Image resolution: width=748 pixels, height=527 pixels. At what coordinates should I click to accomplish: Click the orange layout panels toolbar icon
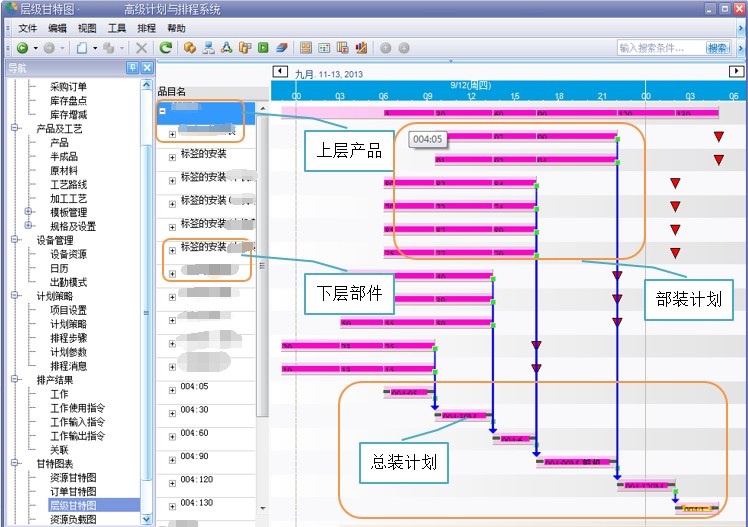coord(306,48)
